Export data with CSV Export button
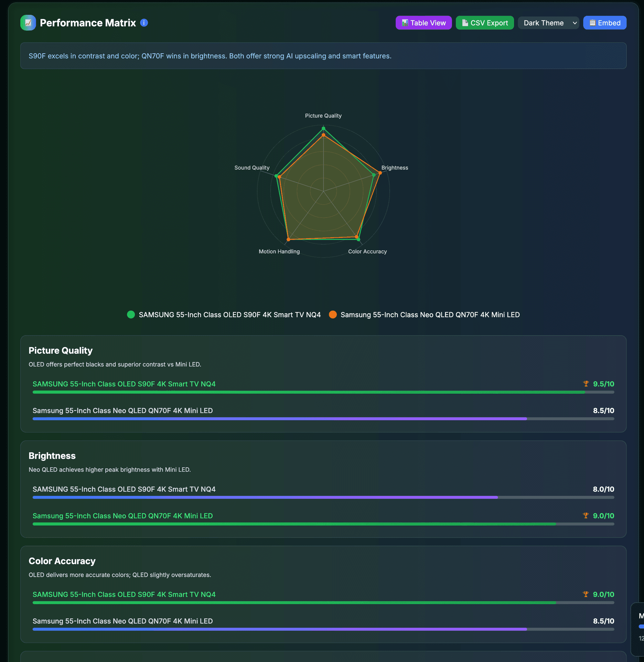The image size is (644, 662). (484, 23)
